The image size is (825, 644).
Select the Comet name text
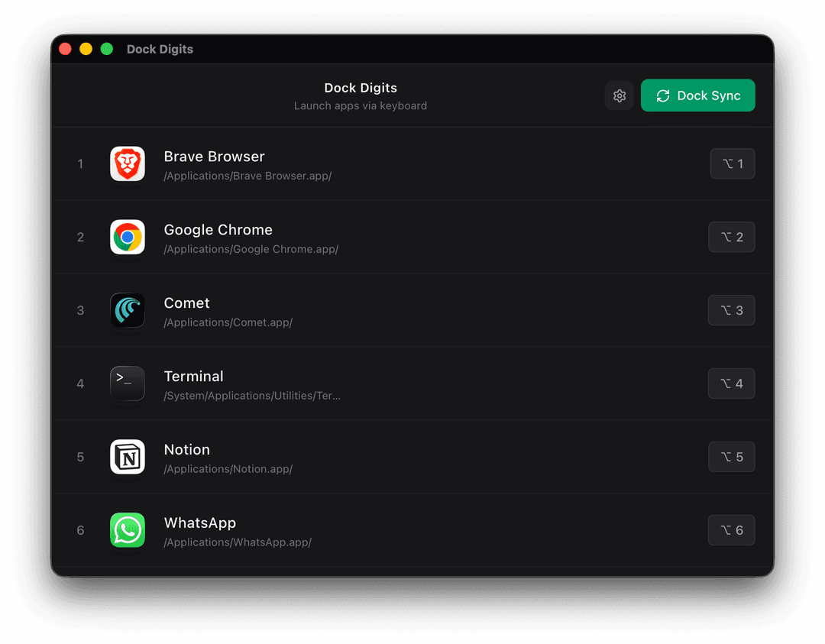187,303
